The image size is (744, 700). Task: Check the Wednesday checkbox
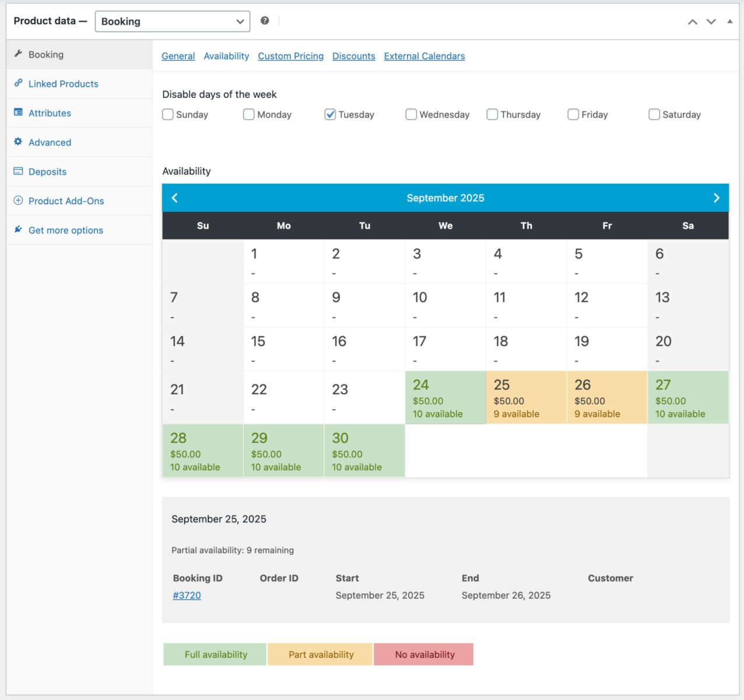(411, 114)
